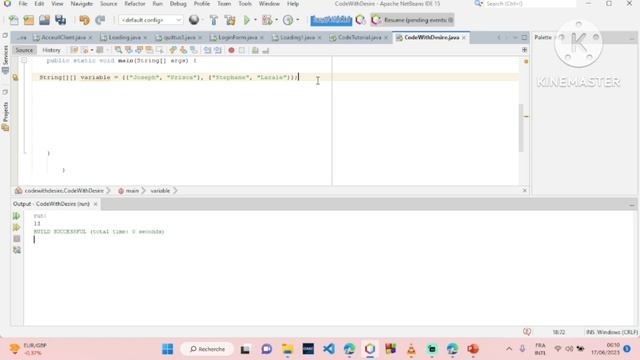Click the memory usage bar in toolbar

point(331,20)
